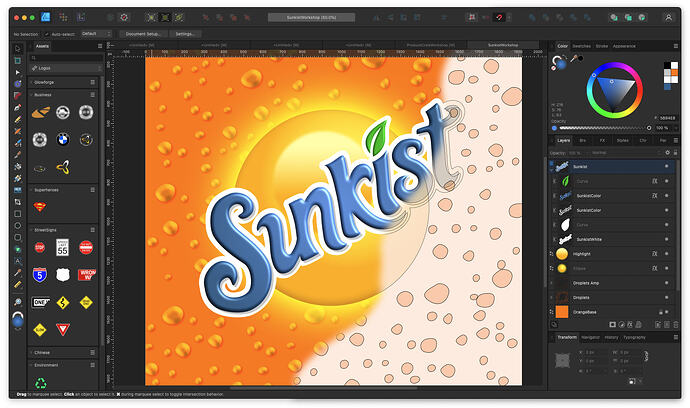Viewport: 690px width, 408px height.
Task: Select the SunkistWorkshop document tab
Action: (x=503, y=45)
